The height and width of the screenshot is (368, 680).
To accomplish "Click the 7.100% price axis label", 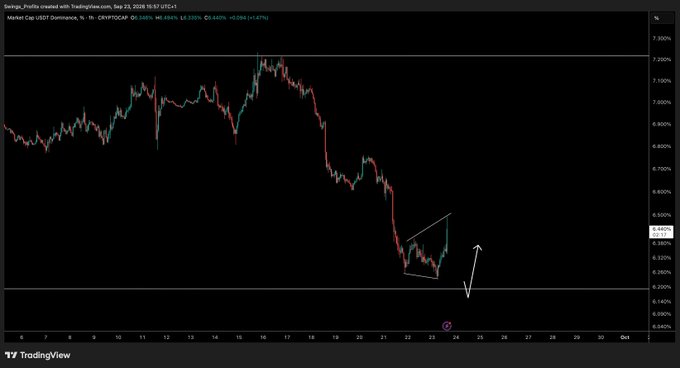I will pyautogui.click(x=661, y=81).
